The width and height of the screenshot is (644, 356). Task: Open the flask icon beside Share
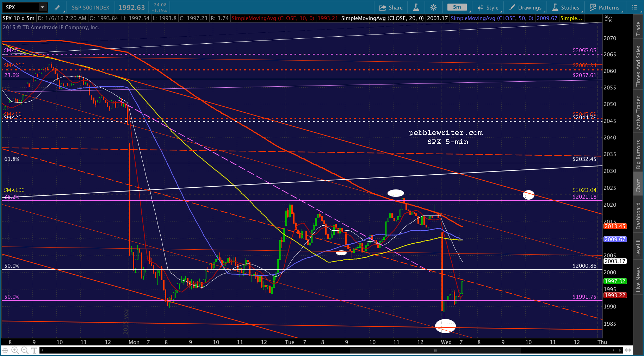click(x=416, y=7)
